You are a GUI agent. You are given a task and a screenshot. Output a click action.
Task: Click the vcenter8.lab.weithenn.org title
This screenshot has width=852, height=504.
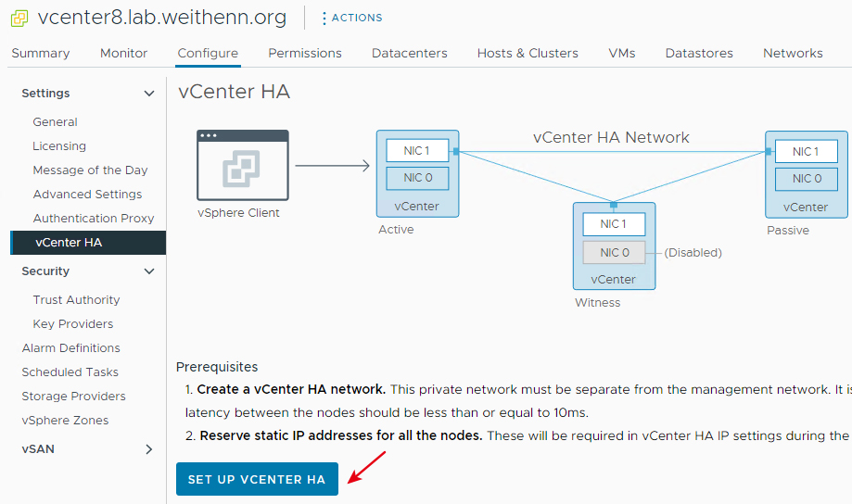tap(162, 18)
